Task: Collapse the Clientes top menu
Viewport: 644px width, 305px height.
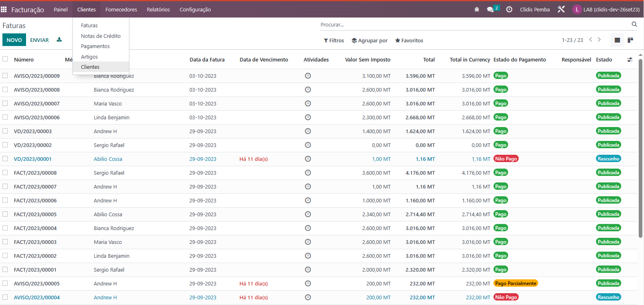Action: click(86, 9)
